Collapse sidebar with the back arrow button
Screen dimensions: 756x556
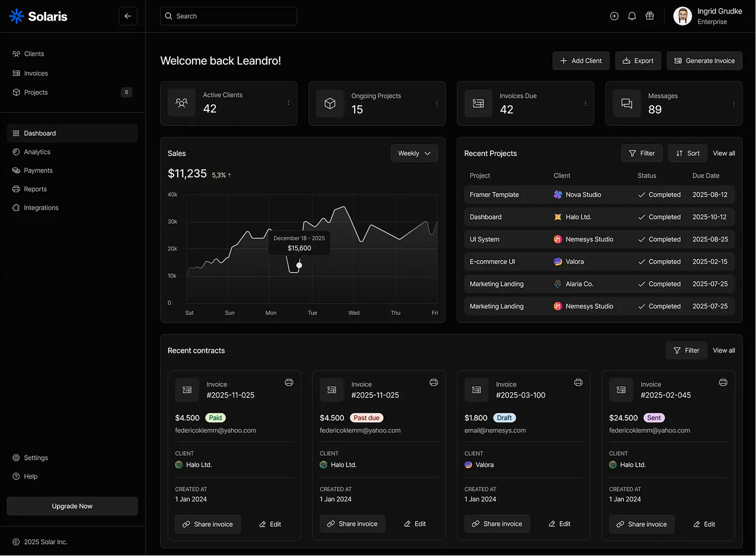point(128,16)
